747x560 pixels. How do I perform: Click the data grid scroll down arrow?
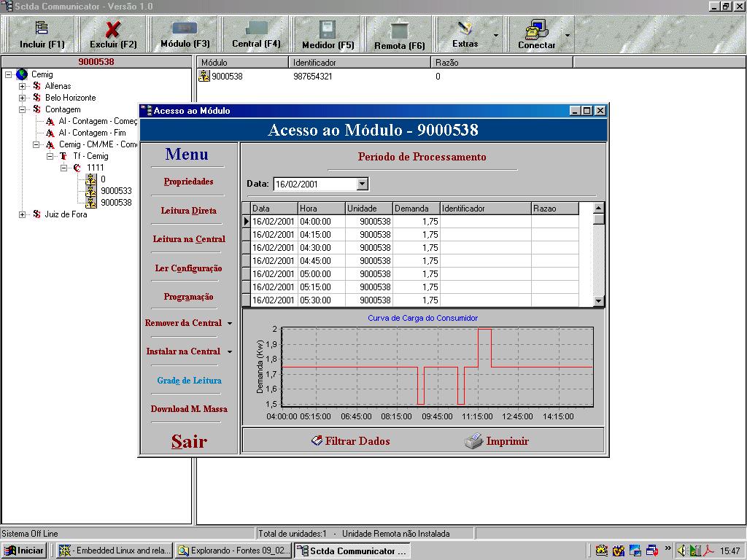point(599,301)
